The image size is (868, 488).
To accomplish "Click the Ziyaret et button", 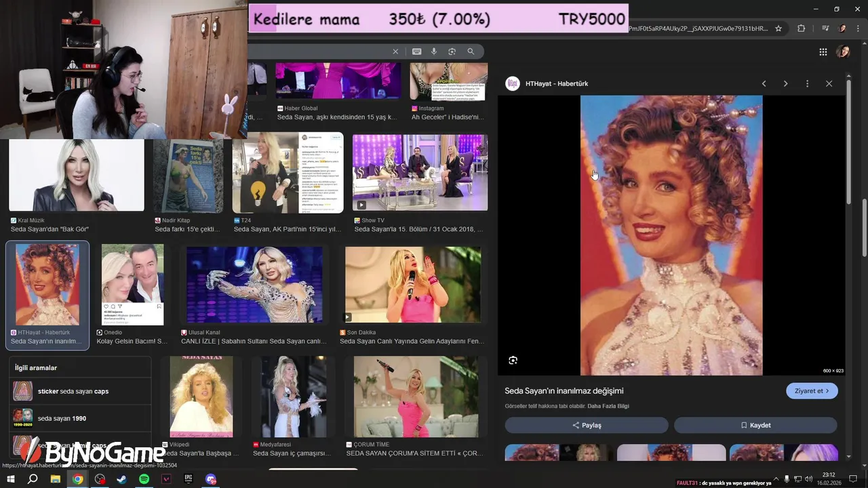I will coord(812,391).
